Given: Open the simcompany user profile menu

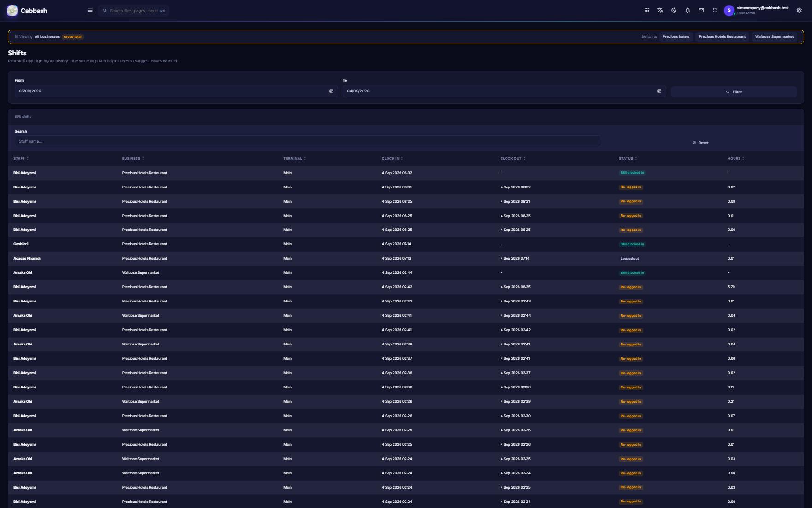Looking at the screenshot, I should coord(757,10).
